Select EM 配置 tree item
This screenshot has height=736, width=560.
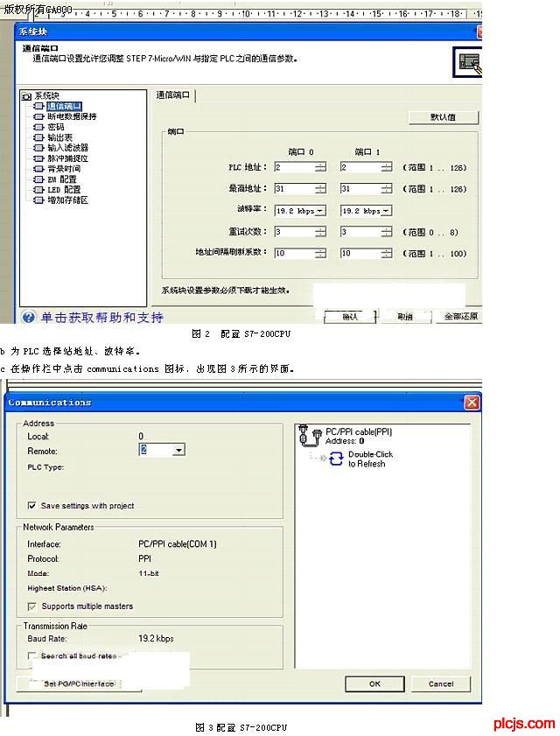point(61,179)
